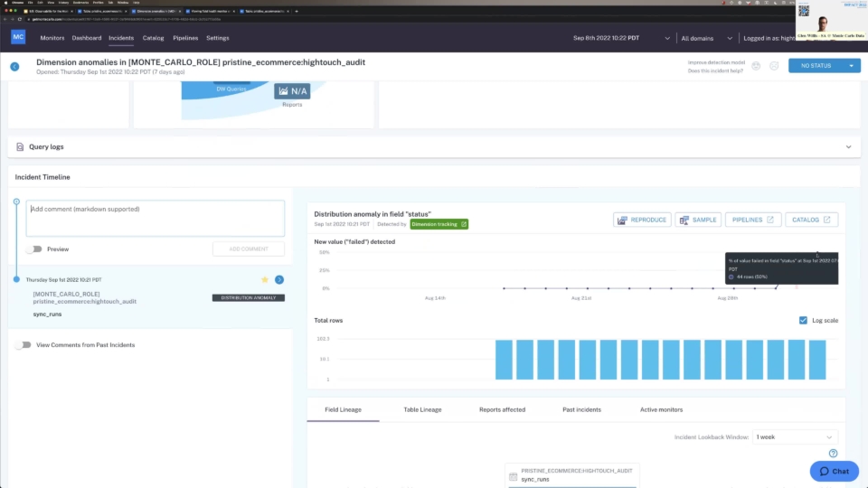Switch to the Field Lineage tab
The width and height of the screenshot is (868, 488).
[344, 410]
